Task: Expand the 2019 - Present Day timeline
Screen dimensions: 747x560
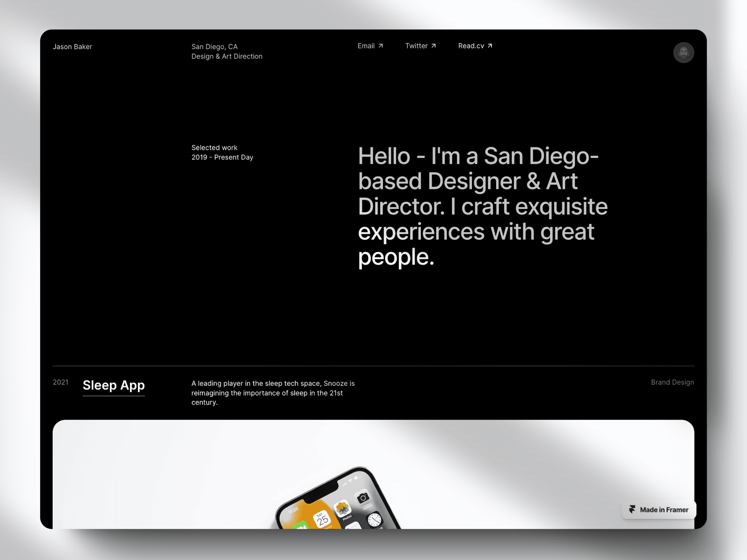Action: [222, 156]
